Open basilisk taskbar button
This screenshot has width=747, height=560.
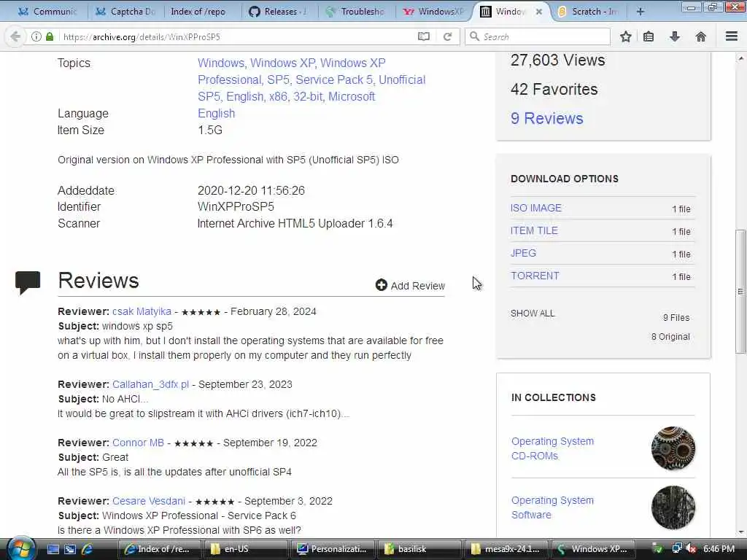coord(418,549)
